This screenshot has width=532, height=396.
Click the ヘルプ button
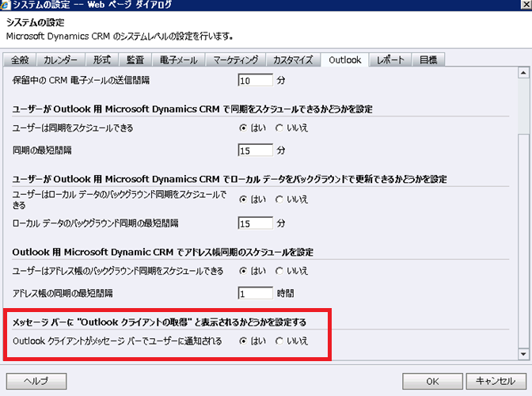point(36,381)
